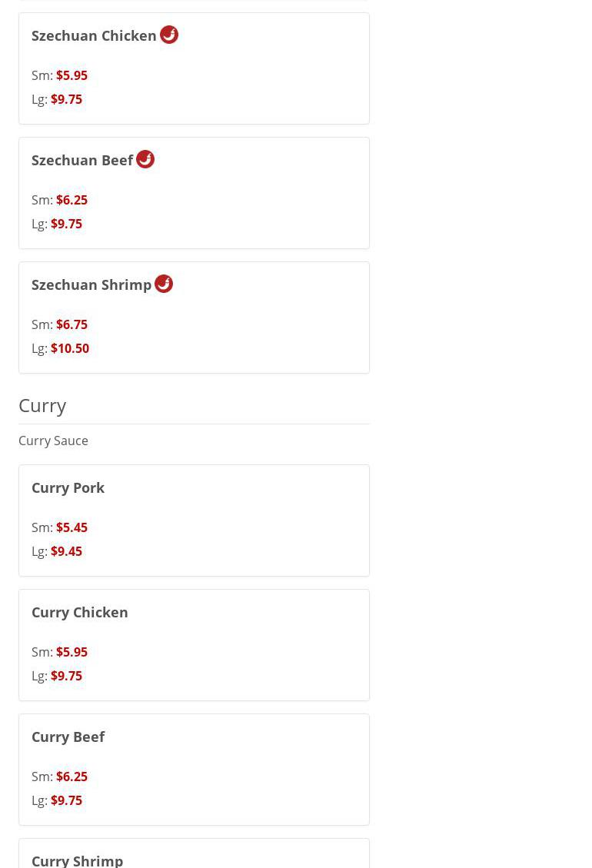
Task: Open the Curry Chicken item
Action: click(x=80, y=612)
